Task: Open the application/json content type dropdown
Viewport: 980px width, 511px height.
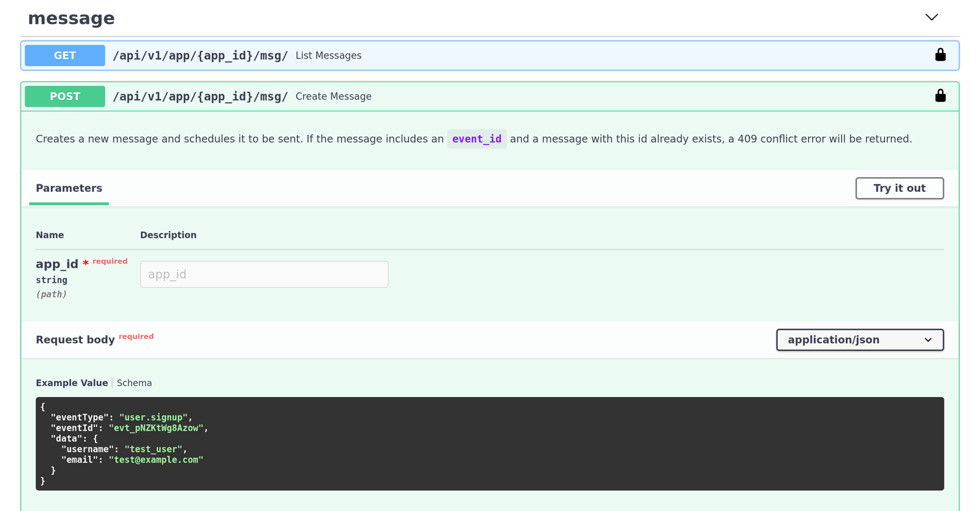Action: coord(859,340)
